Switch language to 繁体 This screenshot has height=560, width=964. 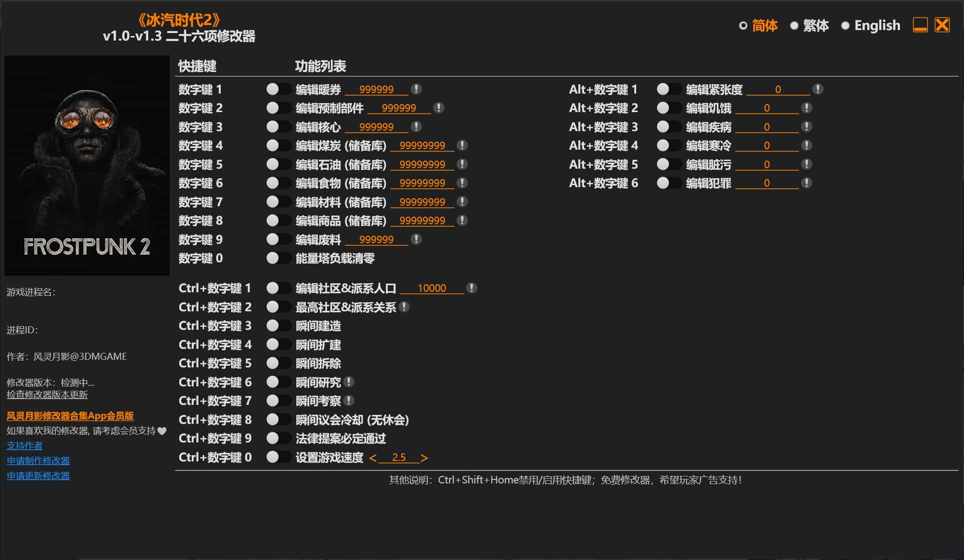pyautogui.click(x=794, y=26)
